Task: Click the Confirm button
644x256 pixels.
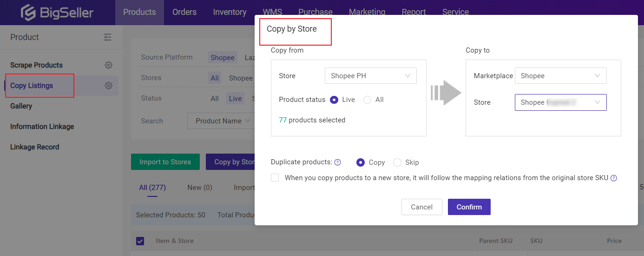Action: coord(469,207)
